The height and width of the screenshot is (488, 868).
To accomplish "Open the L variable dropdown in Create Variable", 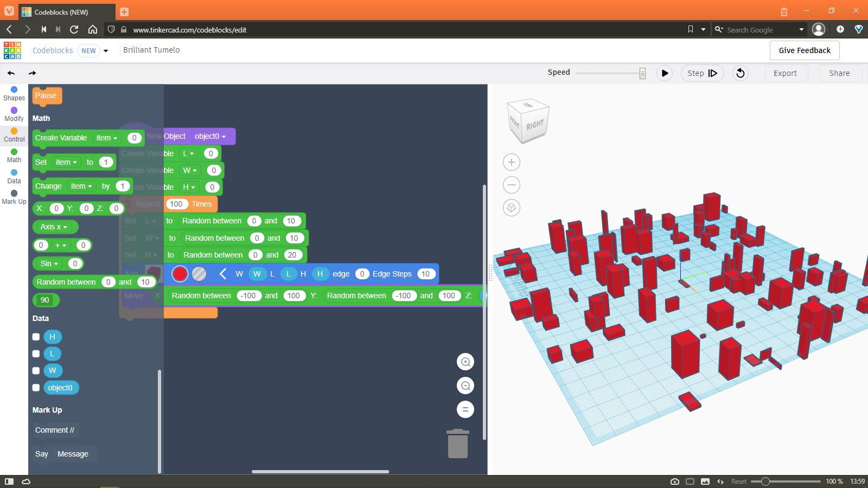I will coord(188,153).
